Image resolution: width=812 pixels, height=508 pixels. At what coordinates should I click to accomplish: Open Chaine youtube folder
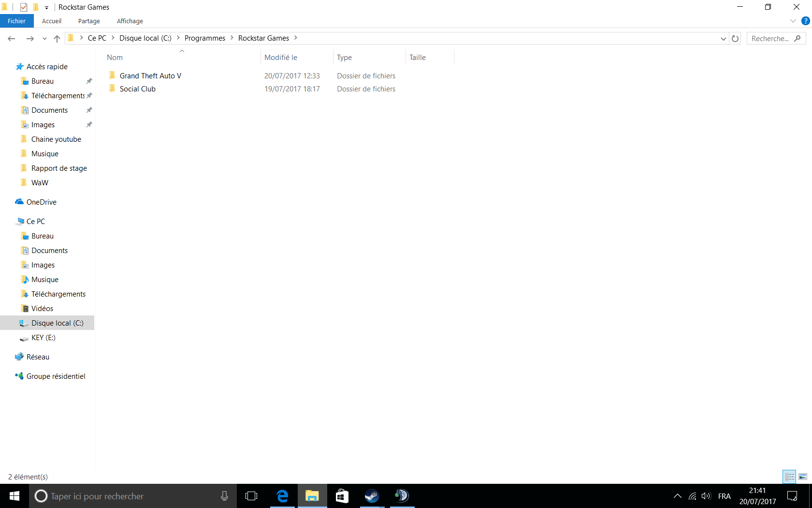pyautogui.click(x=56, y=139)
